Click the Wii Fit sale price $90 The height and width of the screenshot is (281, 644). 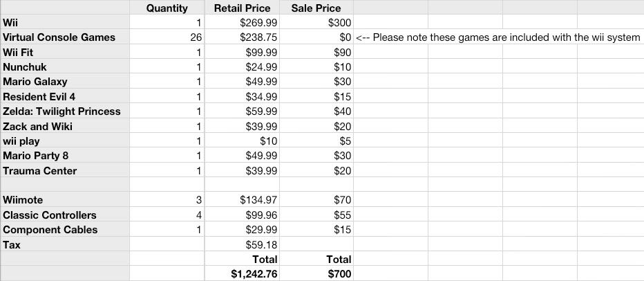point(316,52)
